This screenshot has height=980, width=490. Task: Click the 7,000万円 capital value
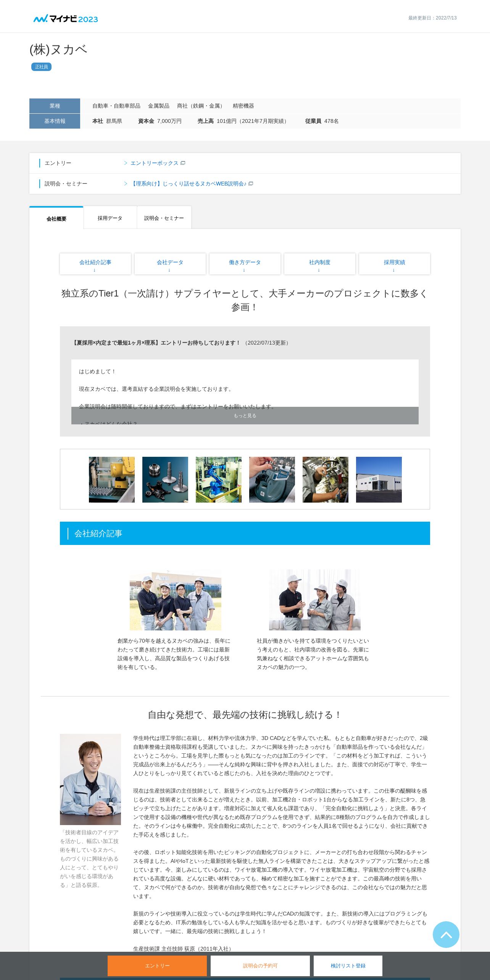point(169,121)
